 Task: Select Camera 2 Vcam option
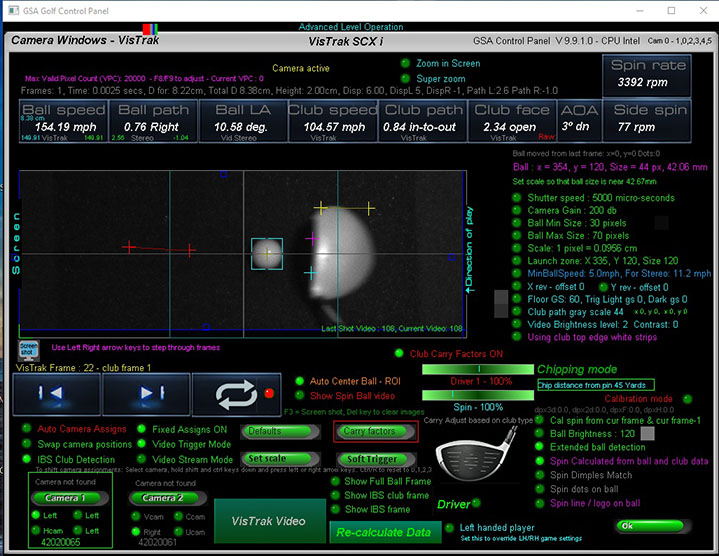click(136, 517)
